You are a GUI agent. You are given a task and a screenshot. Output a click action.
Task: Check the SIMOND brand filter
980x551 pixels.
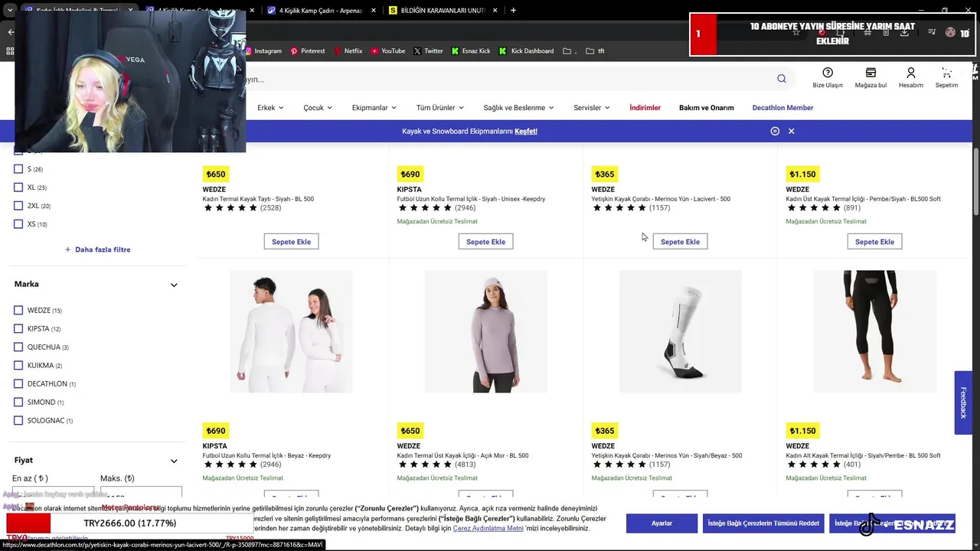click(18, 402)
